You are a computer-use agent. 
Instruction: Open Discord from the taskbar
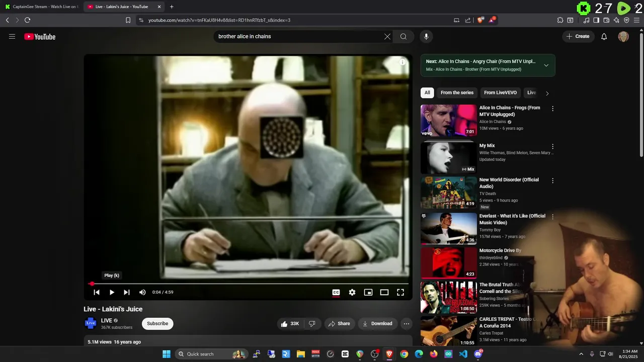[478, 354]
